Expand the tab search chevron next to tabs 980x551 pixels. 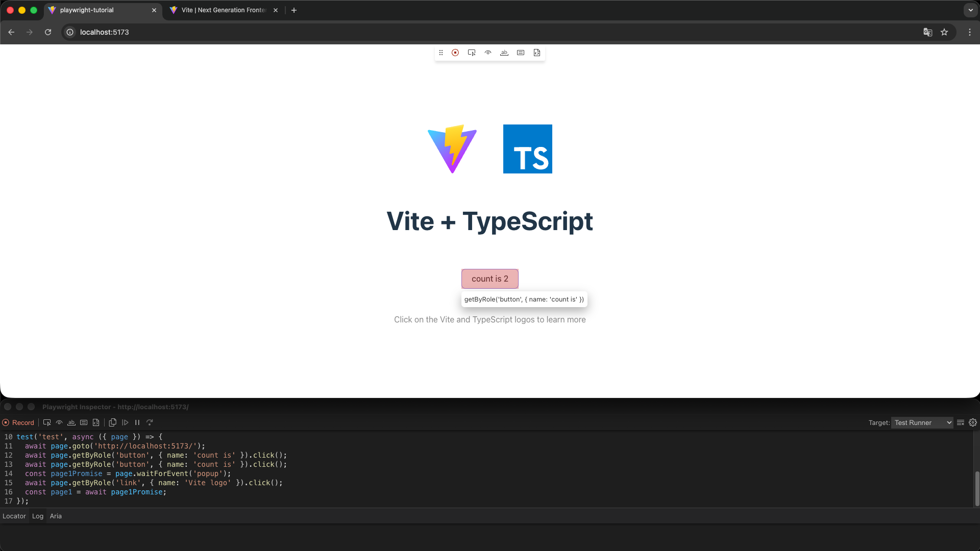coord(970,10)
